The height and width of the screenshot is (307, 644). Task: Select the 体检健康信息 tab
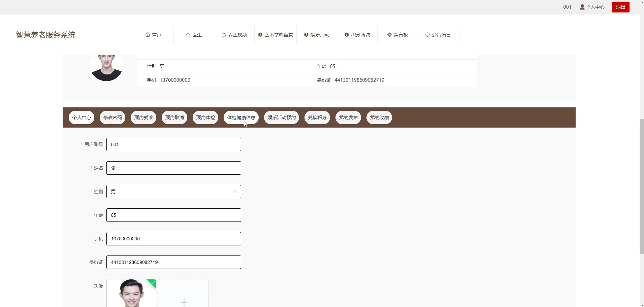pyautogui.click(x=241, y=117)
